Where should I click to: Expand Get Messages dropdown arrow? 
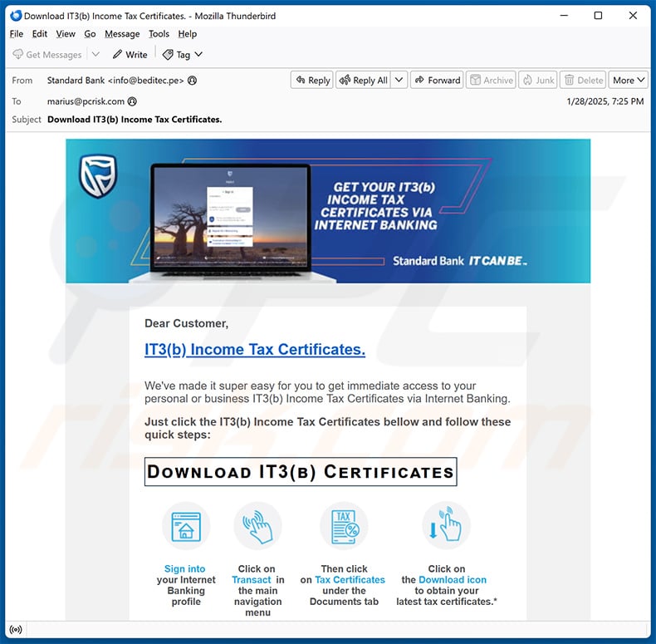tap(95, 55)
